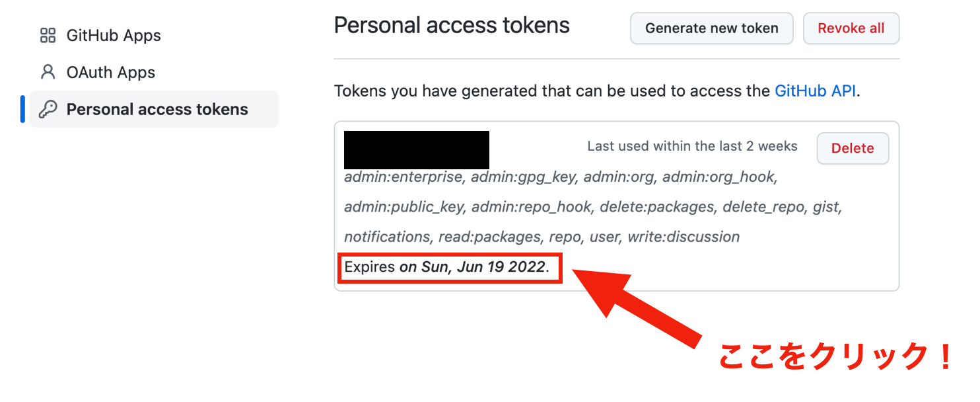
Task: Click the Generate new token button
Action: pos(711,28)
